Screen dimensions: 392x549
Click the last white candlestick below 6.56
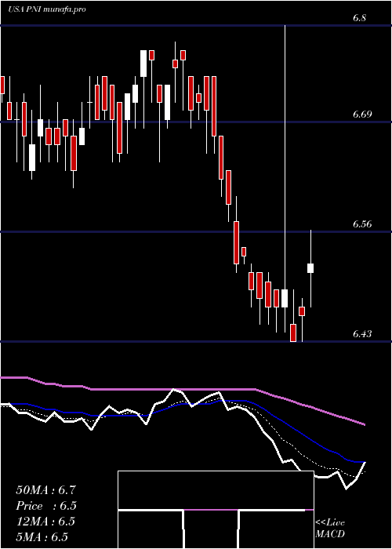[x=310, y=268]
